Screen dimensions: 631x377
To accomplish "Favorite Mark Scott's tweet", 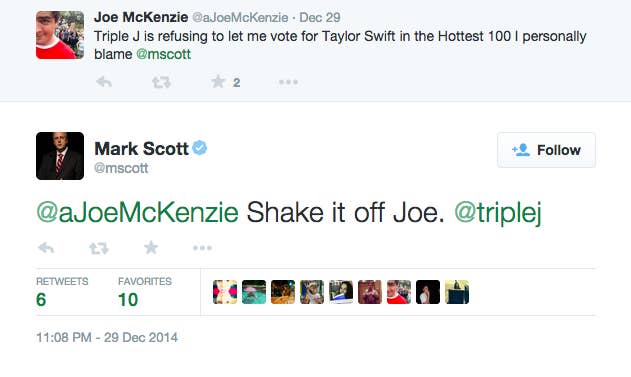I will 151,247.
